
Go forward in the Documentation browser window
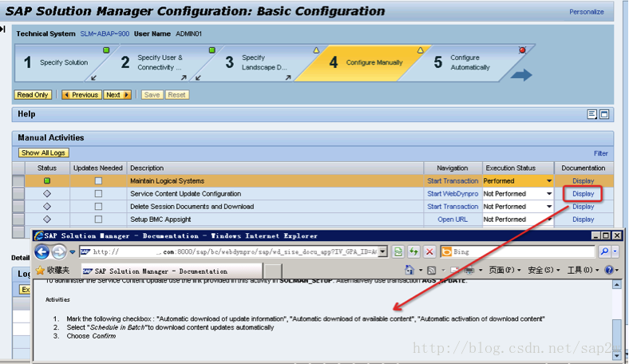click(59, 252)
